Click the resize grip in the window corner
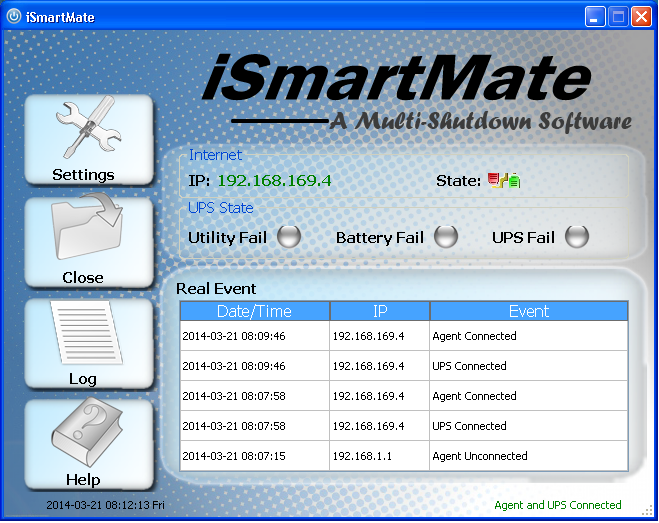The height and width of the screenshot is (523, 659). 647,510
